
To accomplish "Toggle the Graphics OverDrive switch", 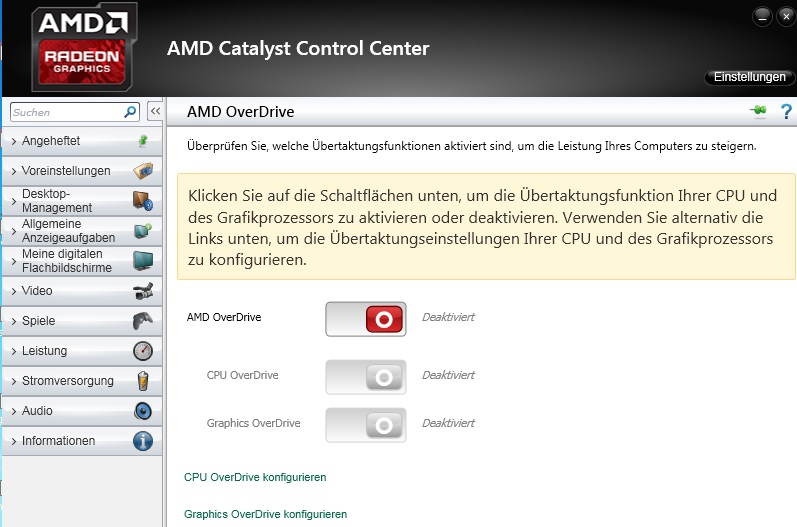I will point(366,425).
